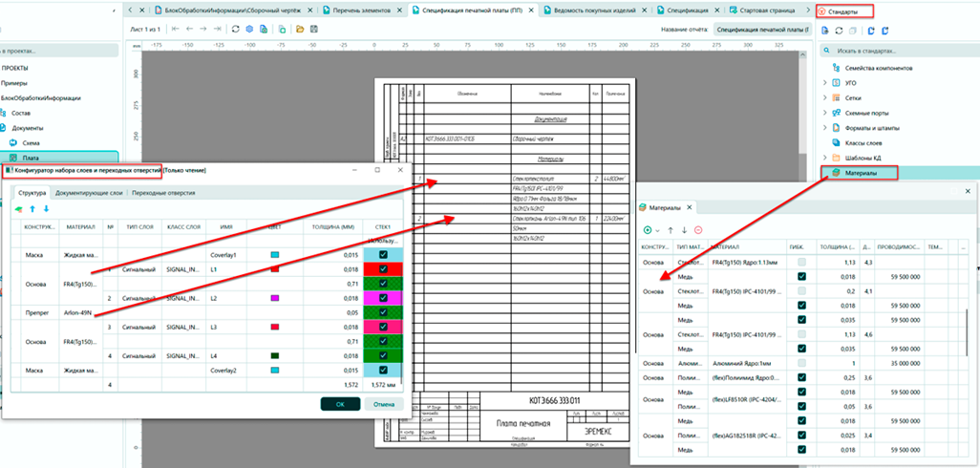Toggle Стек1 checkbox for L1 layer

pos(383,269)
